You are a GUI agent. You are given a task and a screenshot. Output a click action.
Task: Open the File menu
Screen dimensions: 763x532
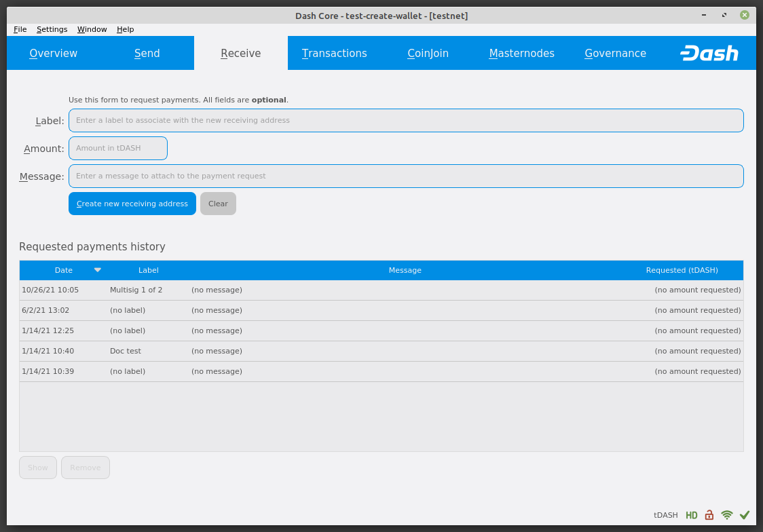(x=20, y=29)
